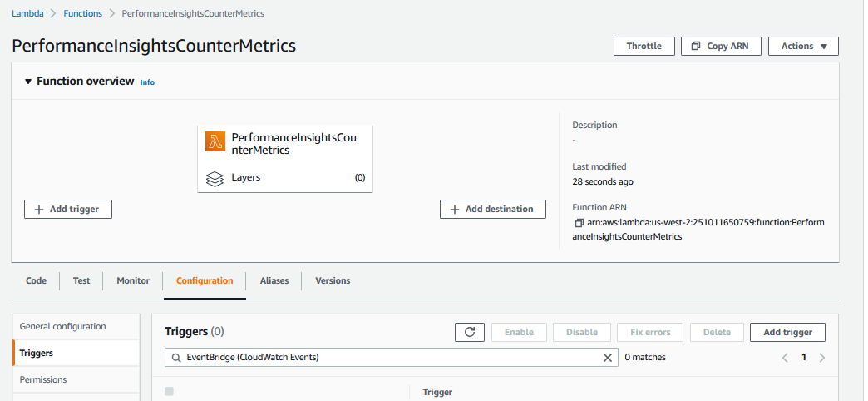868x401 pixels.
Task: Click the Copy ARN button
Action: pos(721,47)
